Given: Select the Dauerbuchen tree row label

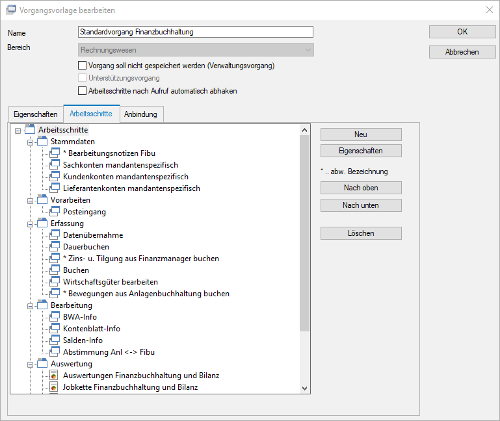Looking at the screenshot, I should pyautogui.click(x=86, y=247).
